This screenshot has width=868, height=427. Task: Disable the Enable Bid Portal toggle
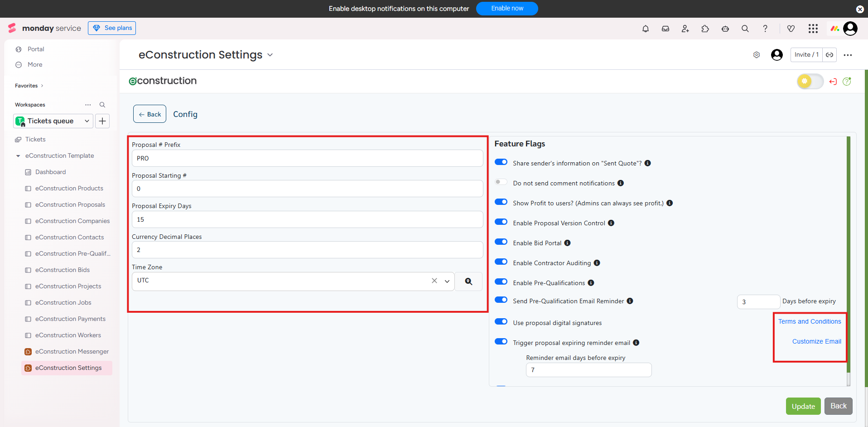tap(501, 242)
